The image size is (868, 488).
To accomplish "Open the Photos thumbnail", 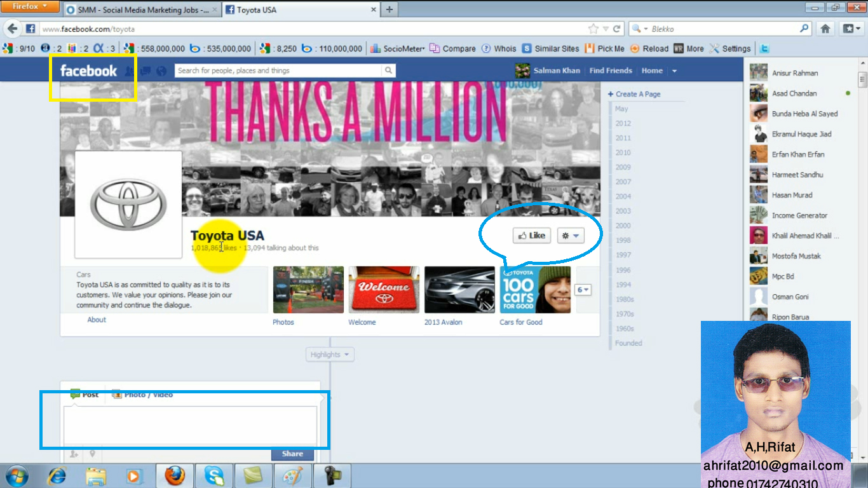I will 308,290.
